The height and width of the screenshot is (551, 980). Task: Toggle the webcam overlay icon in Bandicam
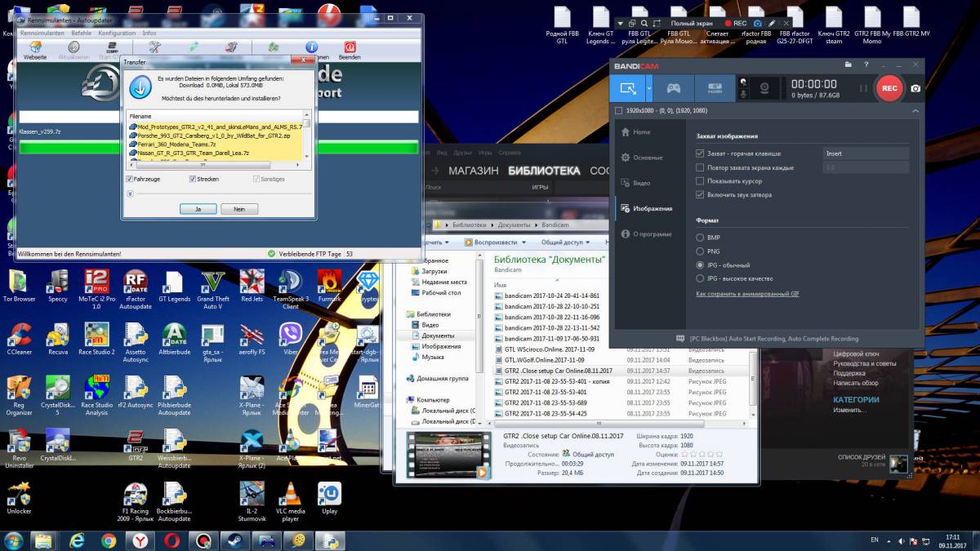point(764,87)
